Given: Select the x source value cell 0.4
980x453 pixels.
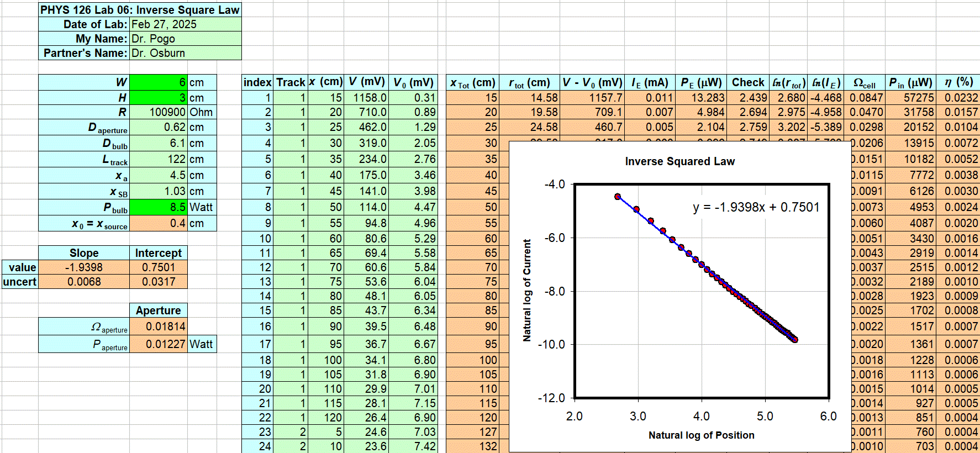Looking at the screenshot, I should click(159, 224).
